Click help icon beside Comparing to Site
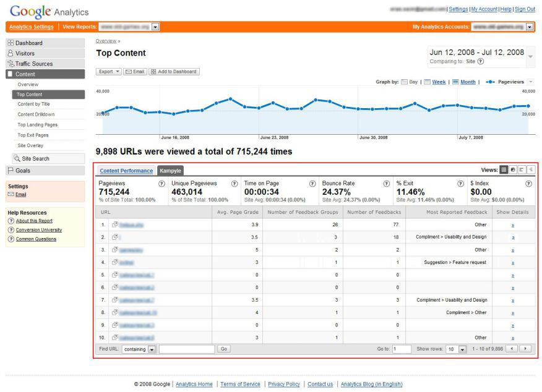542x392 pixels. (x=481, y=61)
